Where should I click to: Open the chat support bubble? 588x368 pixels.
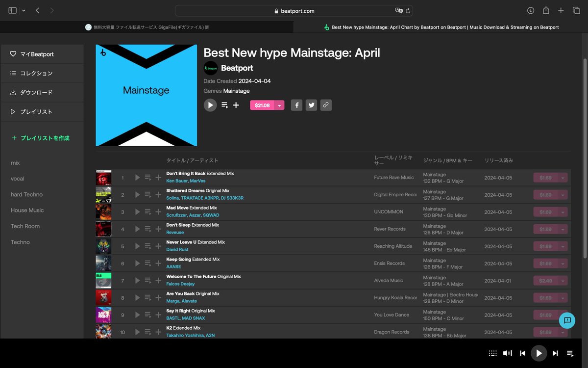567,320
